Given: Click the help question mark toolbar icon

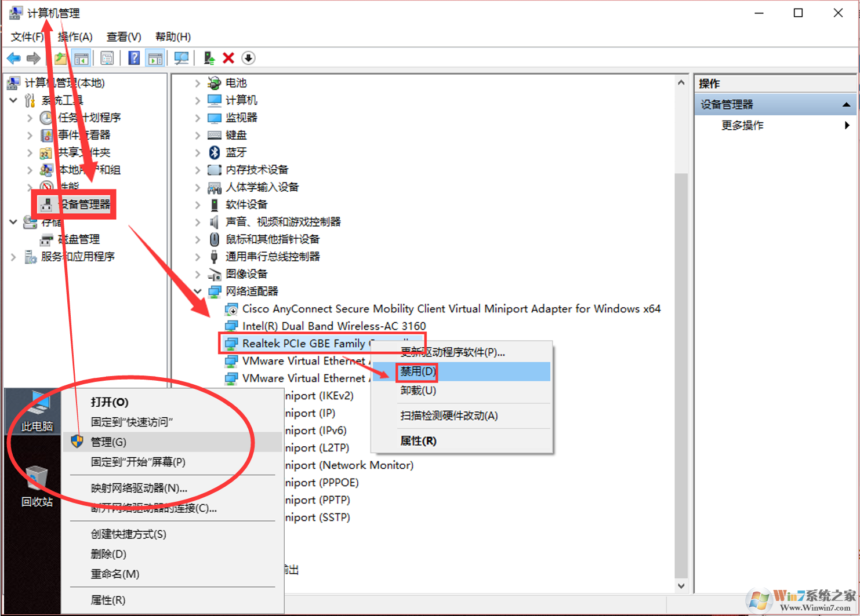Looking at the screenshot, I should pos(134,58).
